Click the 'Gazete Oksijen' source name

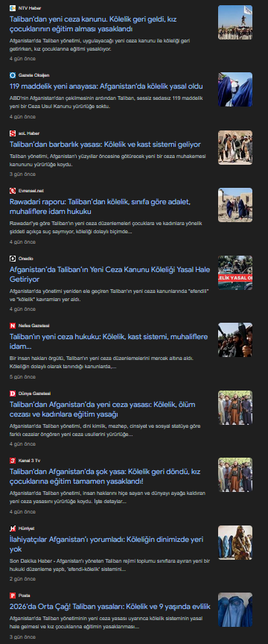pos(33,75)
